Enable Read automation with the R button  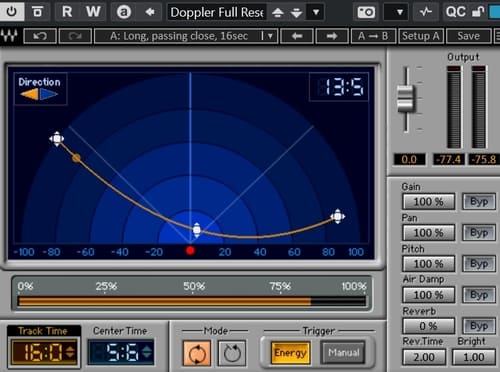[67, 12]
